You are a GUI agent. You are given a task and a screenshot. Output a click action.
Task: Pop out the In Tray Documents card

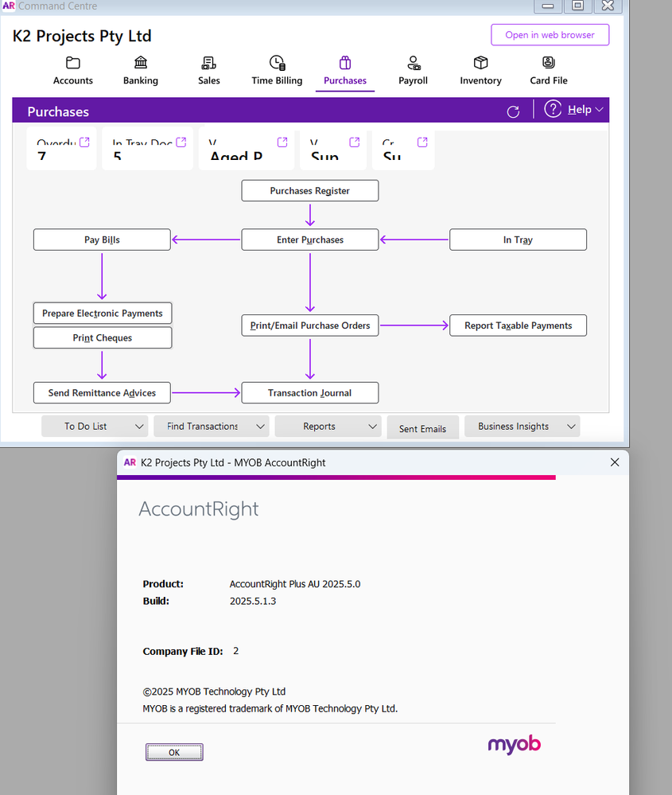181,142
